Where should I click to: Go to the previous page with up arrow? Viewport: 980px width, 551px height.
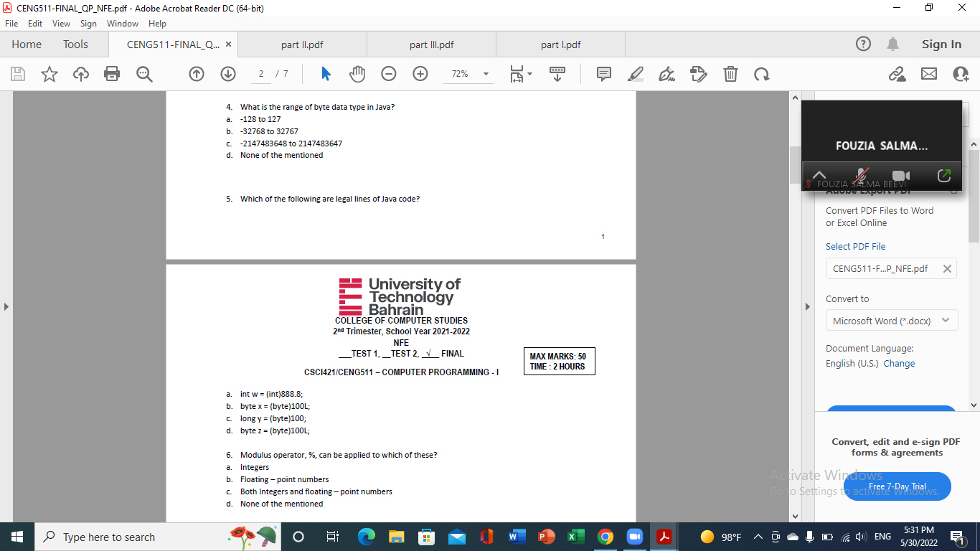pyautogui.click(x=196, y=74)
